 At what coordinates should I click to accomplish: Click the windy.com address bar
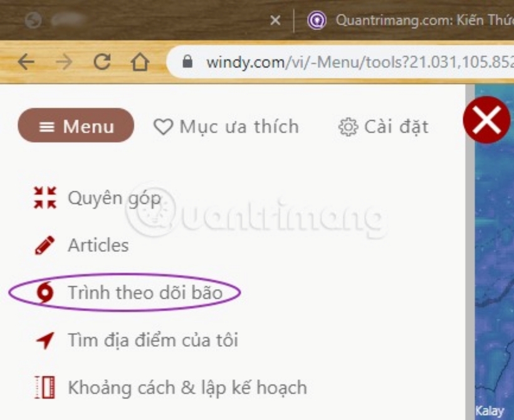coord(341,61)
